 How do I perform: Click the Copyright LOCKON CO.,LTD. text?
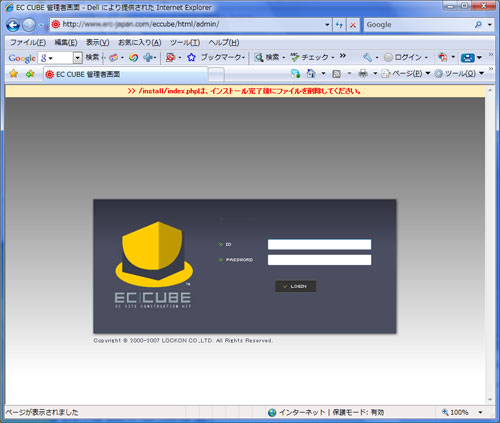[183, 341]
